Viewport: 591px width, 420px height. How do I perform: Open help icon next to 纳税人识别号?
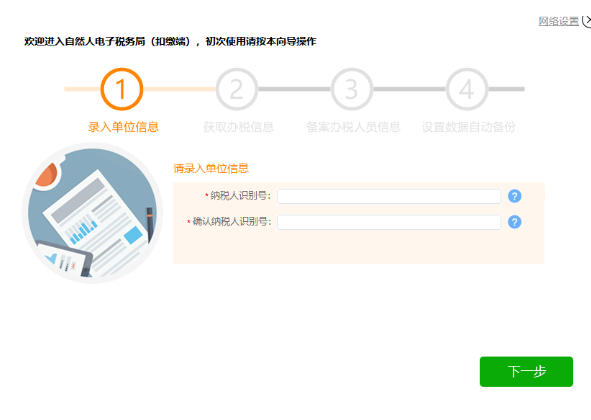pyautogui.click(x=514, y=196)
